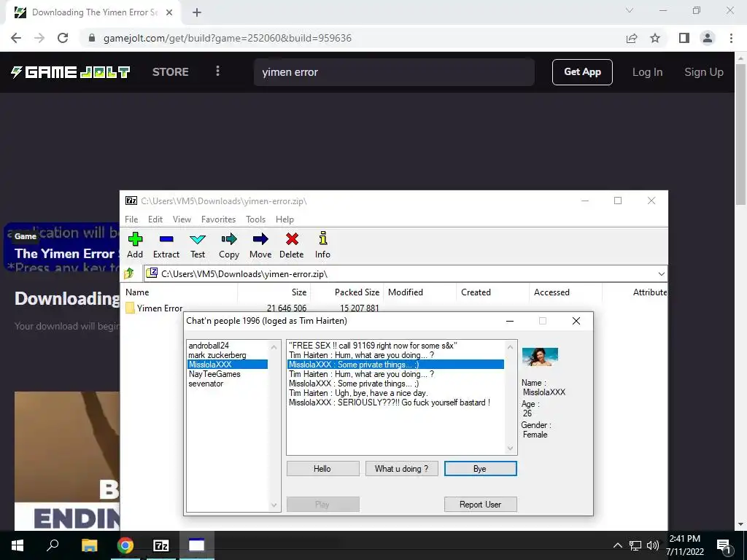Viewport: 747px width, 560px height.
Task: Bookmark this page with the star icon
Action: click(655, 38)
